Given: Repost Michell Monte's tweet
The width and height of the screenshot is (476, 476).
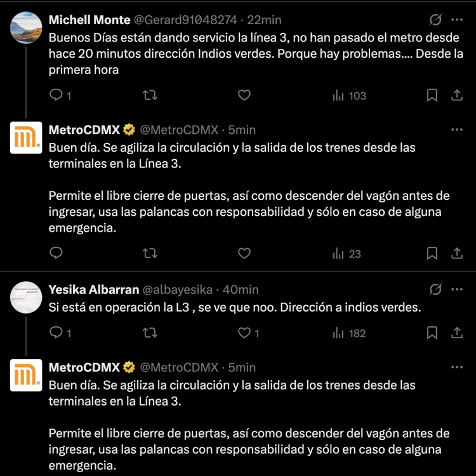Looking at the screenshot, I should [150, 95].
